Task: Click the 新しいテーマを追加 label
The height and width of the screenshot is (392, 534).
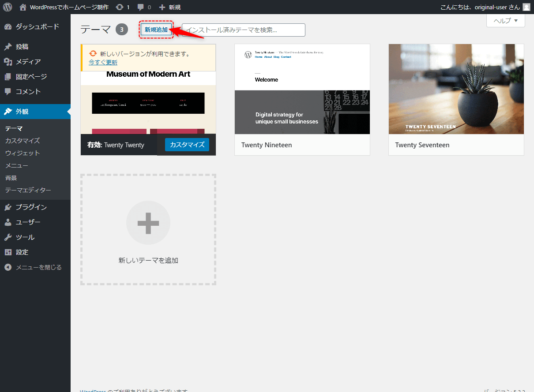Action: [x=148, y=261]
